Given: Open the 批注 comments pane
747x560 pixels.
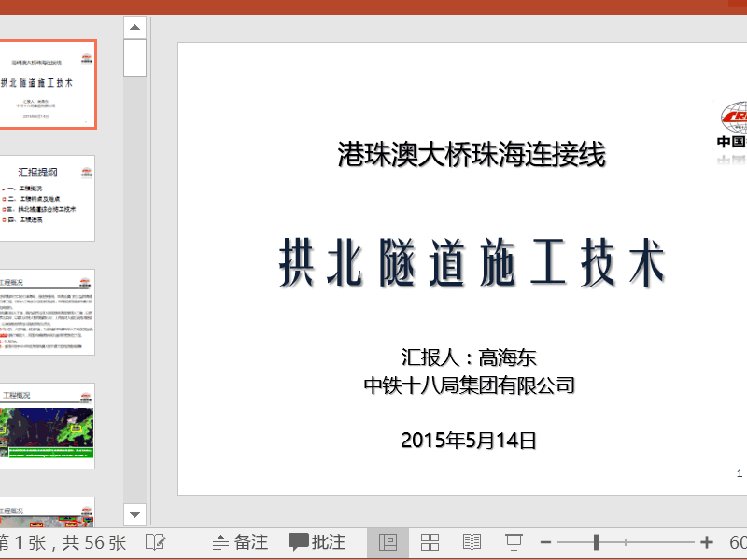Looking at the screenshot, I should (x=317, y=542).
